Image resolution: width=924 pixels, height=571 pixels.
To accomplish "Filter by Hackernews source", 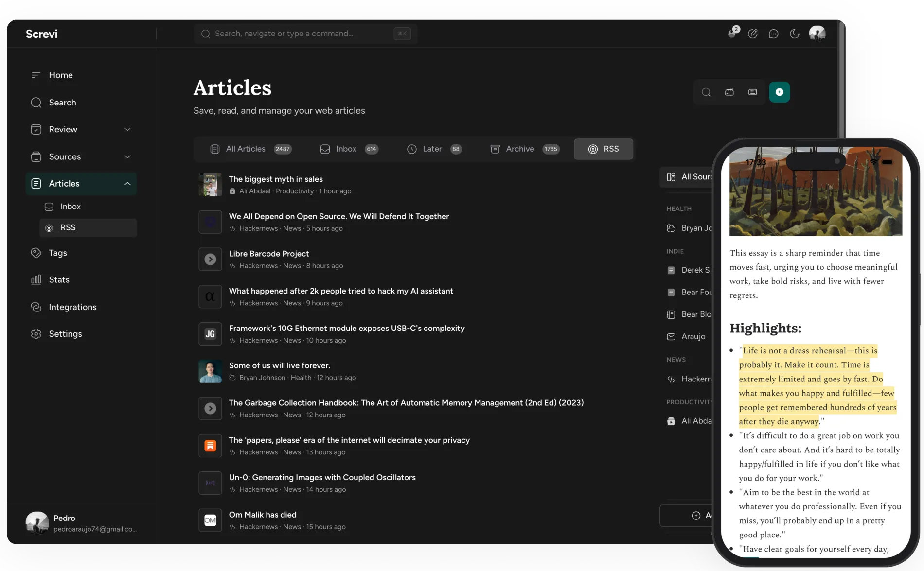I will (x=689, y=379).
